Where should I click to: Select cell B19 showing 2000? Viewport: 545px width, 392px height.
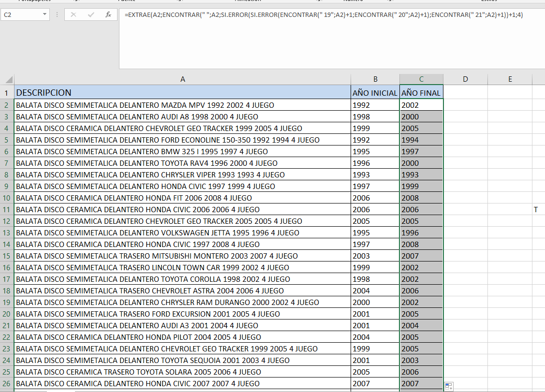coord(375,303)
